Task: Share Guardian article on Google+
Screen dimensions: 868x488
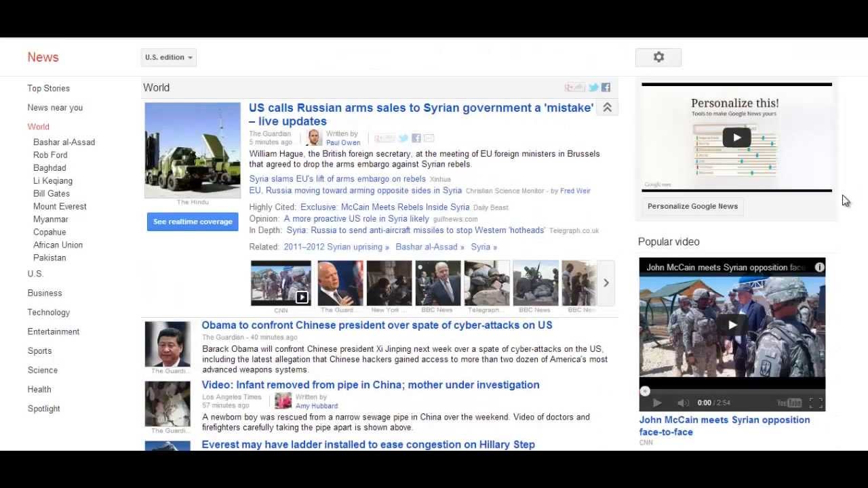Action: point(384,138)
